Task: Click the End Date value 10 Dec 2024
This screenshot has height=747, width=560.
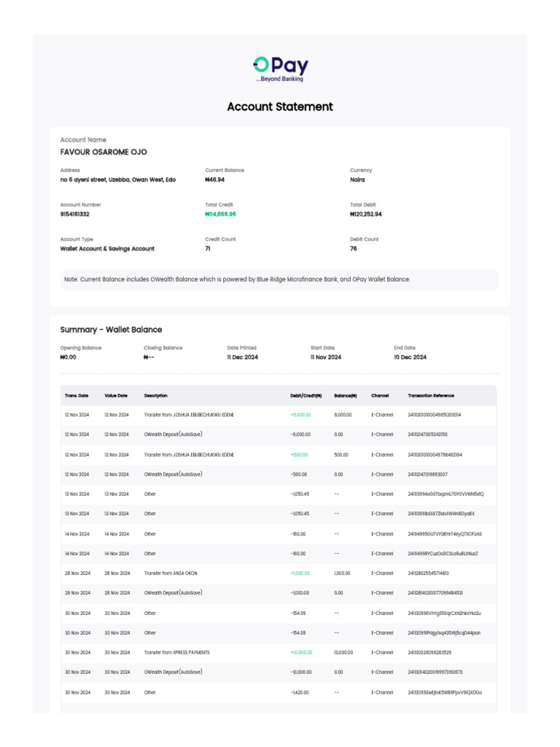Action: click(411, 357)
